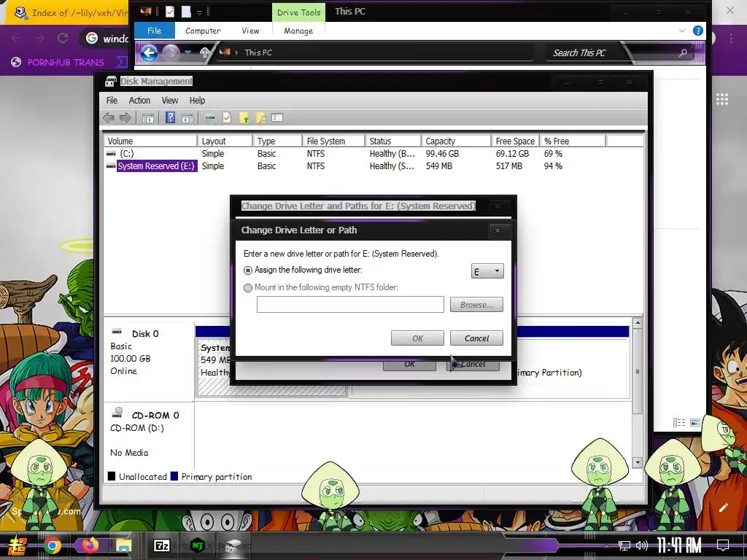The height and width of the screenshot is (560, 747).
Task: Reload the browser page
Action: [63, 38]
